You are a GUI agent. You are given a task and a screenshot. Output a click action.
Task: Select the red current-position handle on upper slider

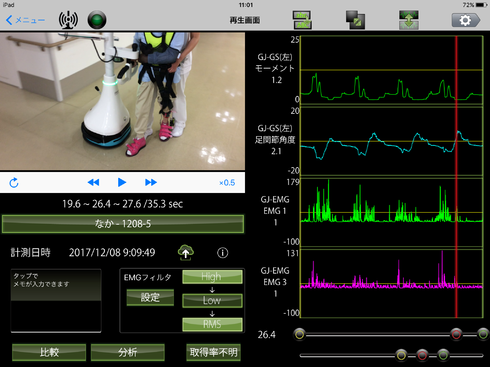[456, 334]
